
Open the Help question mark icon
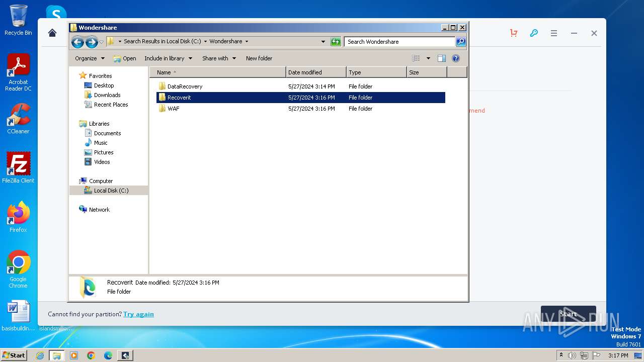(x=456, y=58)
